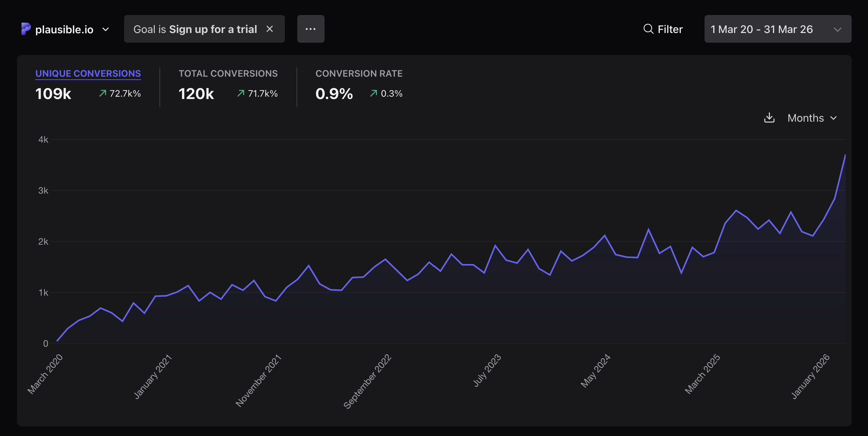868x436 pixels.
Task: Click the January 2026 axis label
Action: (x=810, y=376)
